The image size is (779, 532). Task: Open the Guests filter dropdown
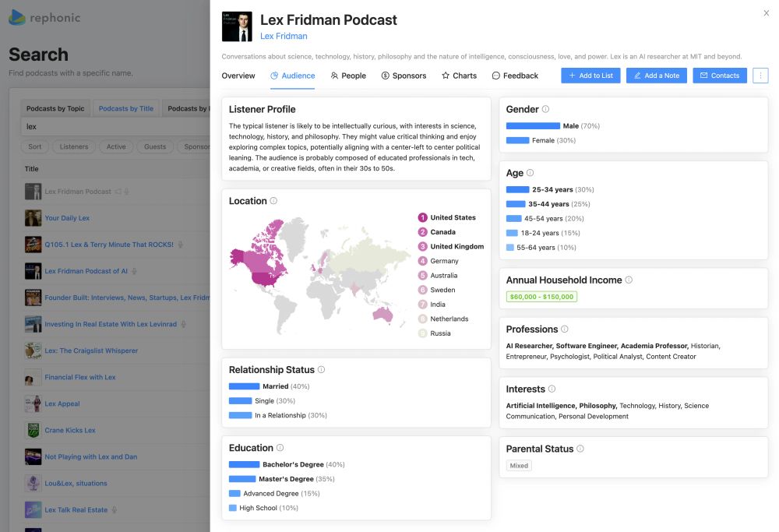[155, 146]
